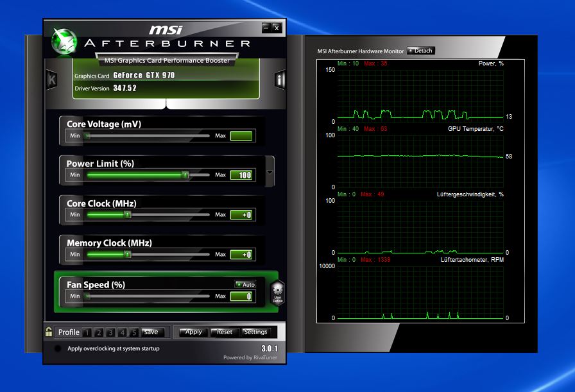Image resolution: width=575 pixels, height=392 pixels.
Task: Open the Settings dialog
Action: (x=255, y=332)
